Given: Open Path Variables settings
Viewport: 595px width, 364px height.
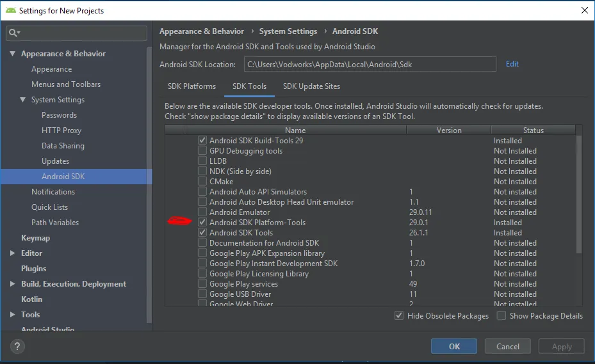Looking at the screenshot, I should click(x=55, y=223).
